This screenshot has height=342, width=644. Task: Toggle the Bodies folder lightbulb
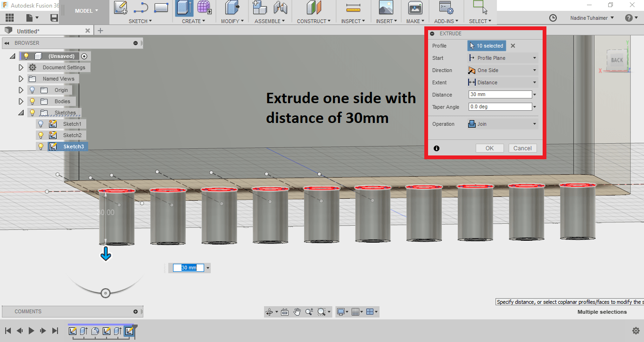(33, 101)
